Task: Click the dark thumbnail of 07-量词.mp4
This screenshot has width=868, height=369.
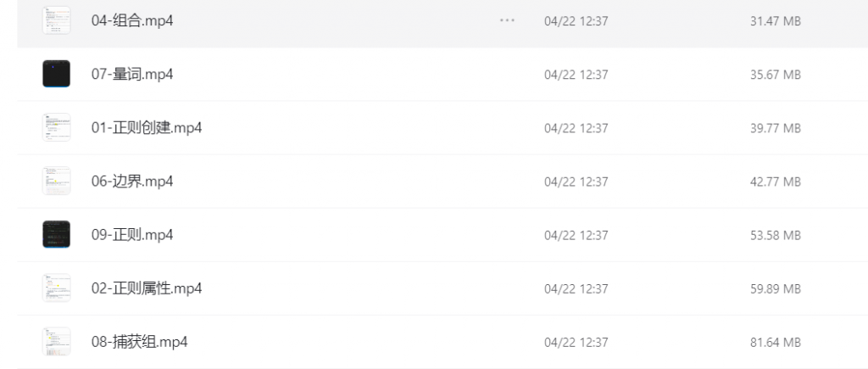Action: pyautogui.click(x=56, y=74)
